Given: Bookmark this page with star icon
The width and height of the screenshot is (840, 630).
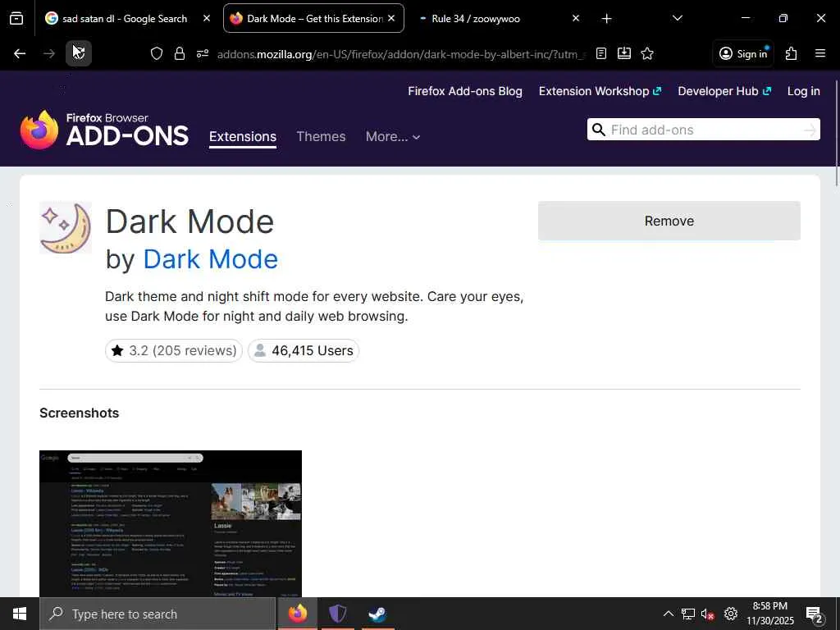Looking at the screenshot, I should [647, 53].
